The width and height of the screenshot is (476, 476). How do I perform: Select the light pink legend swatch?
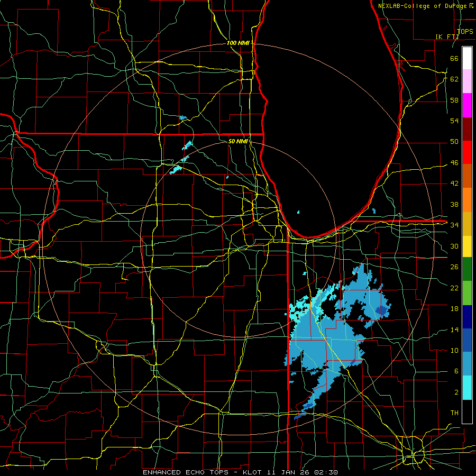coord(467,81)
